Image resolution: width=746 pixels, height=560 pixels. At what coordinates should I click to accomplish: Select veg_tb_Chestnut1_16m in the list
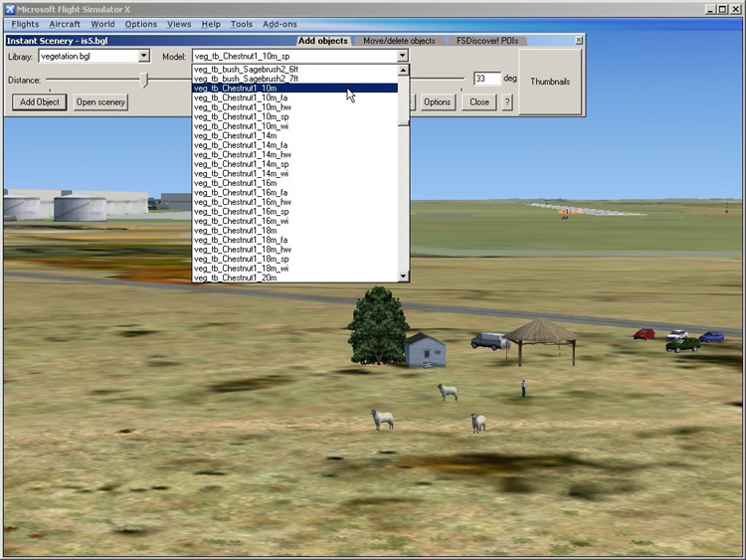point(295,183)
